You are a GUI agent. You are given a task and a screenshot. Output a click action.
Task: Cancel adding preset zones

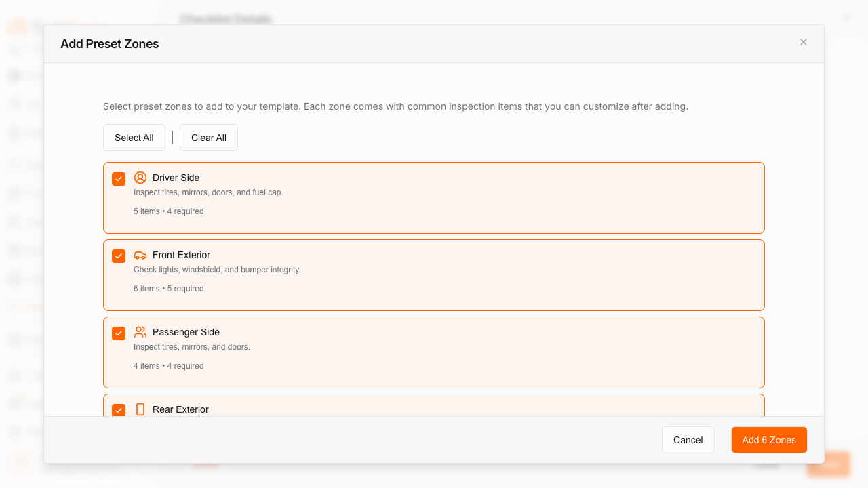[688, 440]
